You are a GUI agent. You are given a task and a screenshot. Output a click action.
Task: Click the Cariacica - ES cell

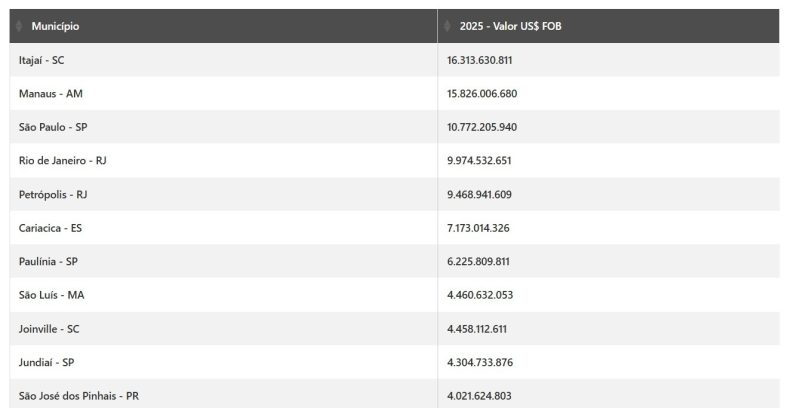click(x=50, y=228)
